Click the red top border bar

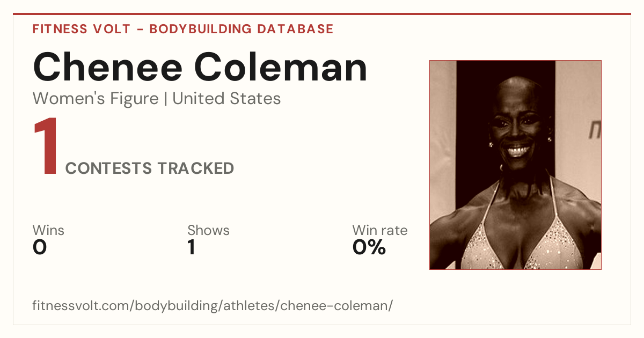pyautogui.click(x=322, y=14)
